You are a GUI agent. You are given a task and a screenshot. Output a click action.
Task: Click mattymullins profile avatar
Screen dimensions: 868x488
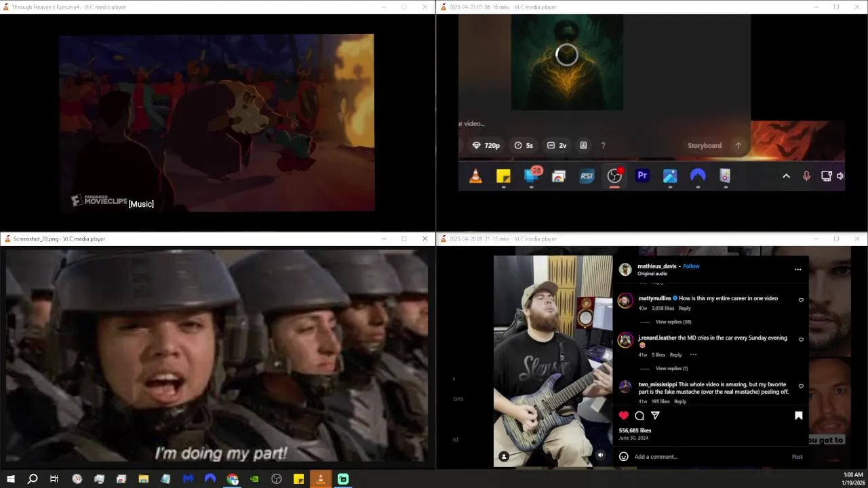(625, 300)
